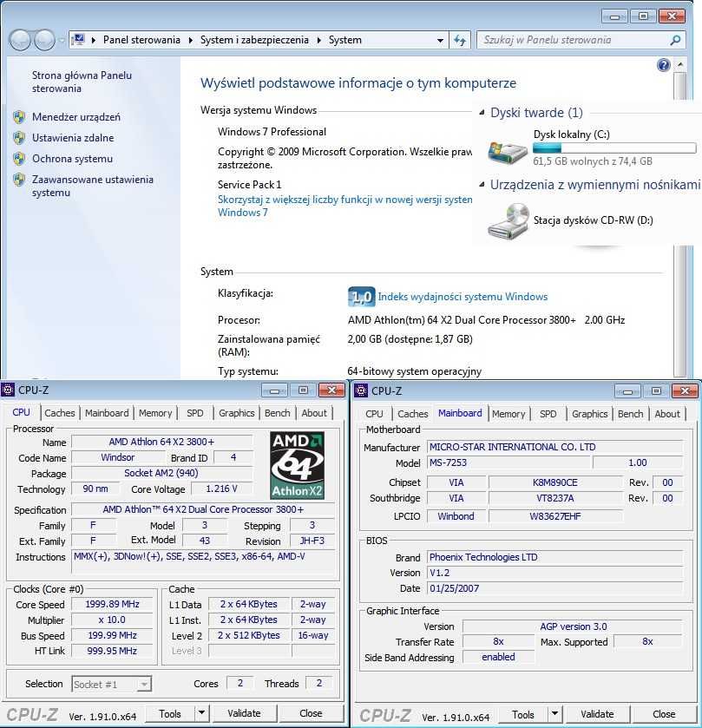702x728 pixels.
Task: Open SPD tab in left CPU-Z window
Action: [195, 413]
